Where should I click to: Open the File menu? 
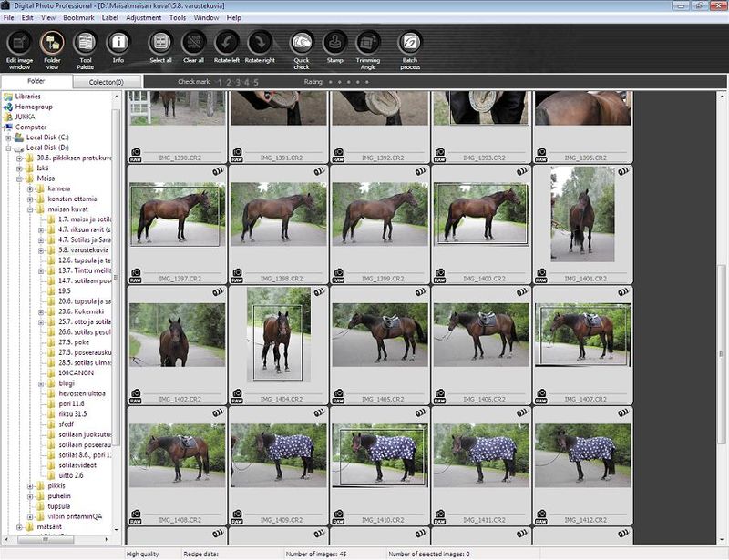pyautogui.click(x=8, y=17)
